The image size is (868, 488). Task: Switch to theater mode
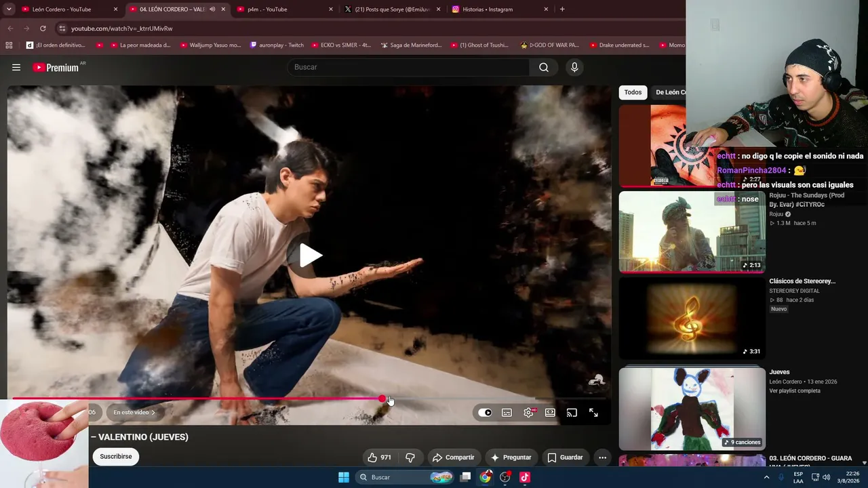[x=550, y=412]
